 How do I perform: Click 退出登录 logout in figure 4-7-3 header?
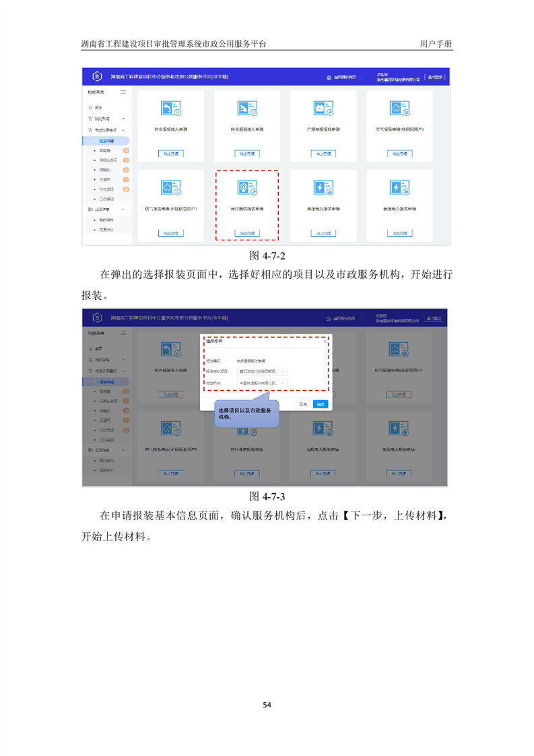tap(433, 318)
